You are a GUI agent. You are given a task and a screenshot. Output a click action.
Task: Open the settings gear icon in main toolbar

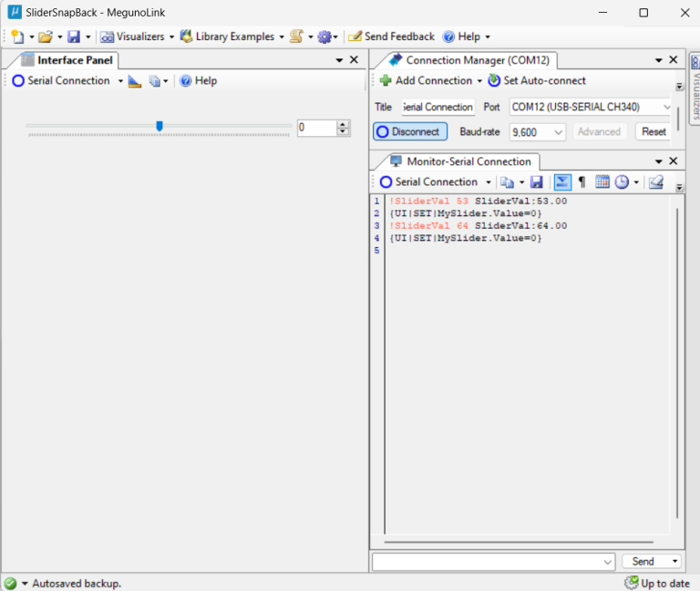pos(324,36)
